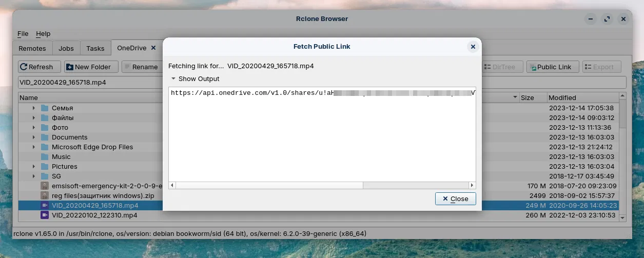Maximize the Rclone Browser window
Screen dimensions: 644x258
tap(607, 19)
